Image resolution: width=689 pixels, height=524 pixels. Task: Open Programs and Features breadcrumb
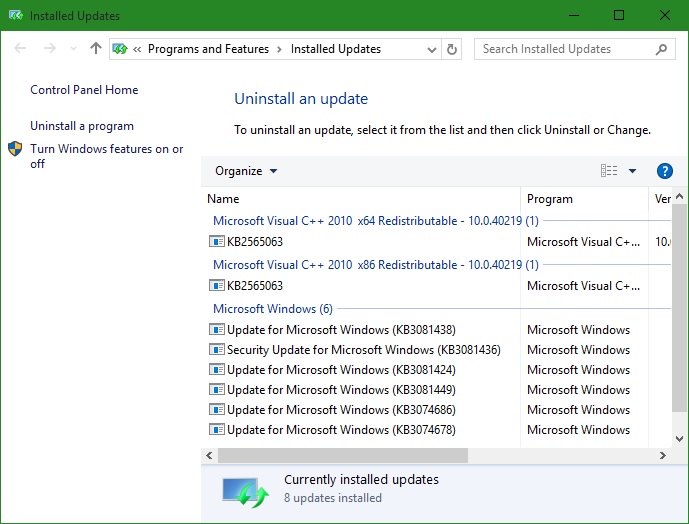pyautogui.click(x=208, y=49)
